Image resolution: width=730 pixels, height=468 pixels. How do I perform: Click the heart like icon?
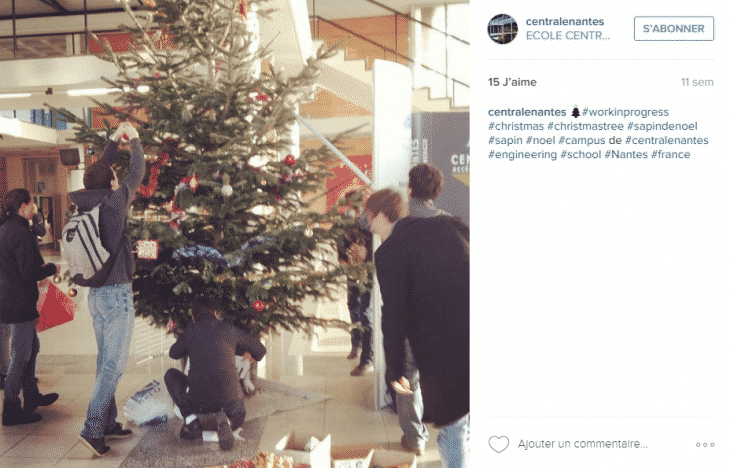[498, 444]
